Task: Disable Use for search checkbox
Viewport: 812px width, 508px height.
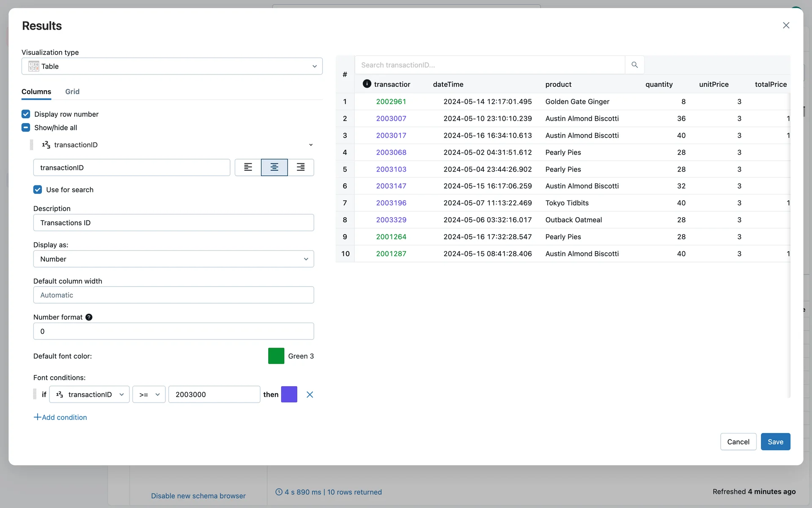Action: [x=38, y=190]
